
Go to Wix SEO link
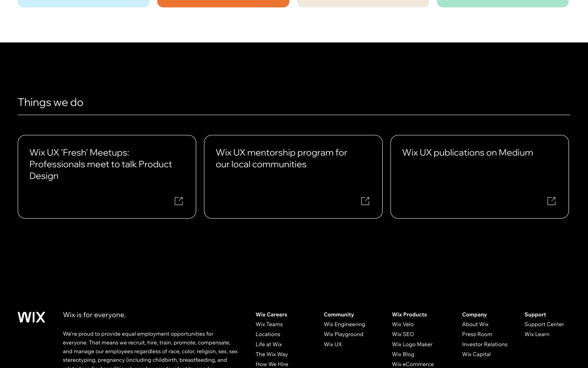[403, 334]
